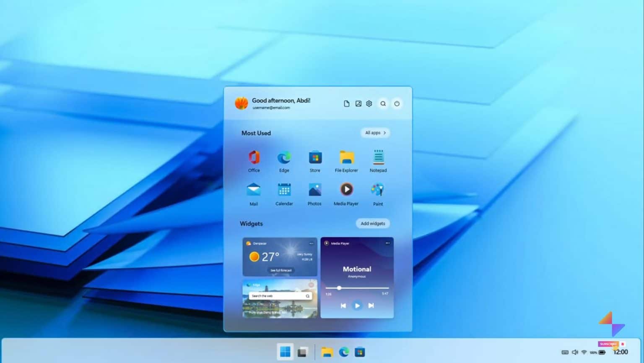Open the Pictures shortcut icon
The height and width of the screenshot is (363, 644).
tap(358, 103)
